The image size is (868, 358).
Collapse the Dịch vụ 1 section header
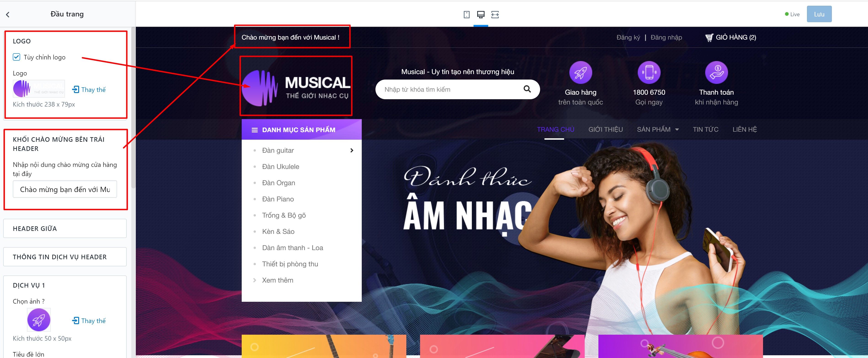(29, 285)
